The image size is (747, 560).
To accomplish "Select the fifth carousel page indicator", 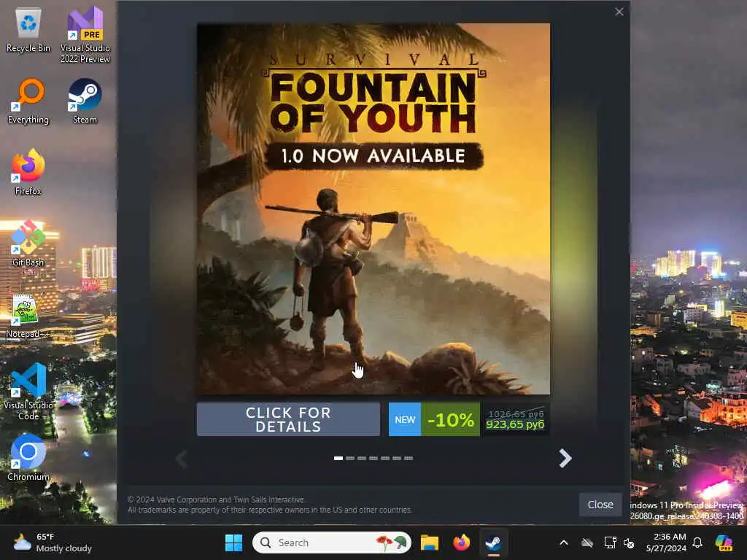I will tap(385, 458).
